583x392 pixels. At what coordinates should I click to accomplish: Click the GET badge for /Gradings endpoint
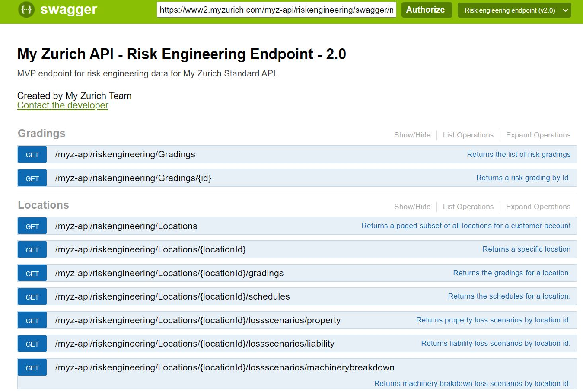32,155
